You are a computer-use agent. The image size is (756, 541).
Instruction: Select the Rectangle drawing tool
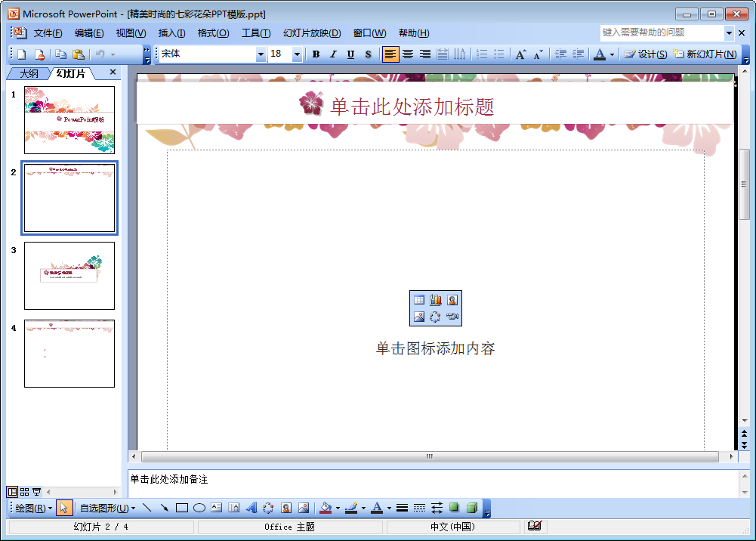182,508
